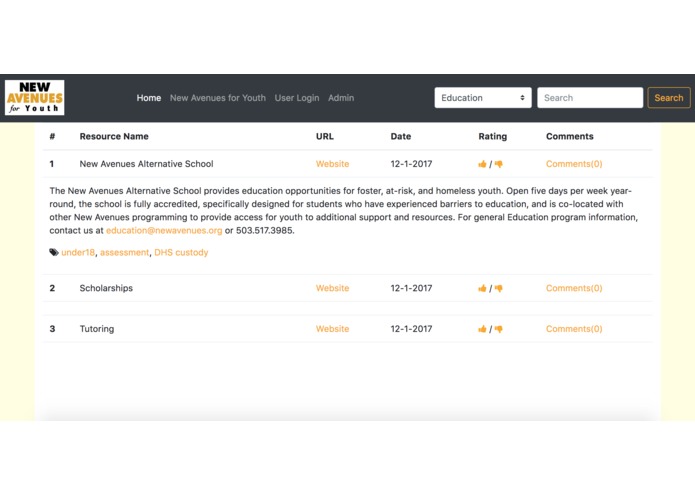Click the 12-1-2017 date in Tutoring row
Screen dimensions: 695x494
click(411, 329)
